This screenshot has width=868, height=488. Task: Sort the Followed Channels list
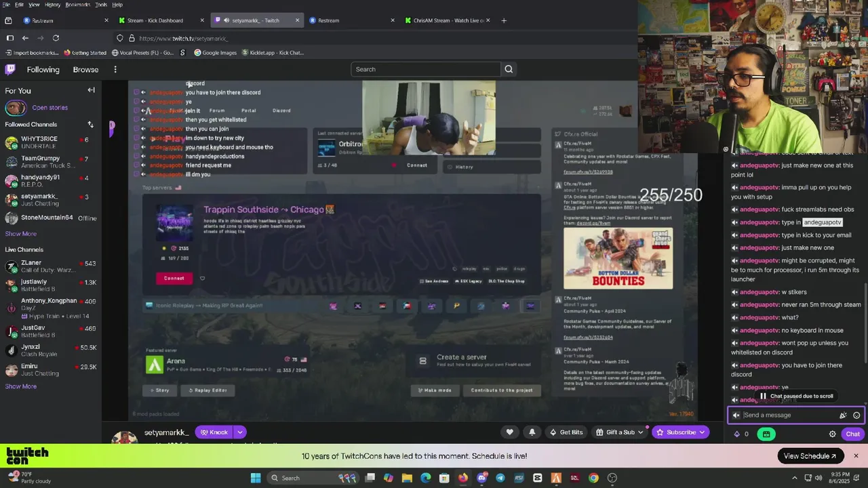point(90,124)
